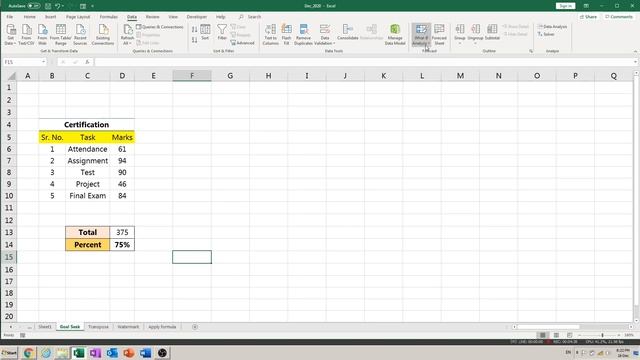
Task: Adjust the zoom slider in status bar
Action: coord(602,335)
